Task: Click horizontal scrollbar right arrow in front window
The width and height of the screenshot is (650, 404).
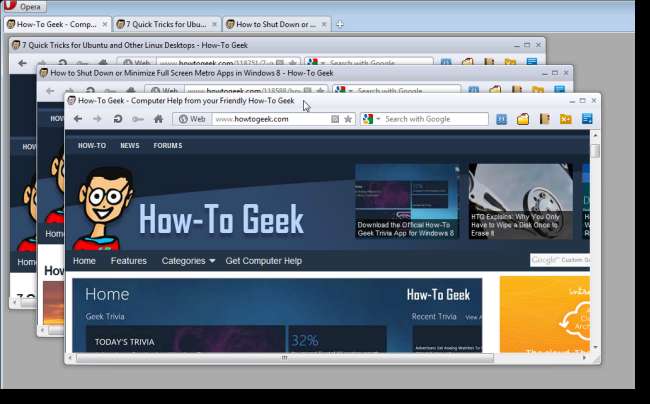Action: point(585,358)
